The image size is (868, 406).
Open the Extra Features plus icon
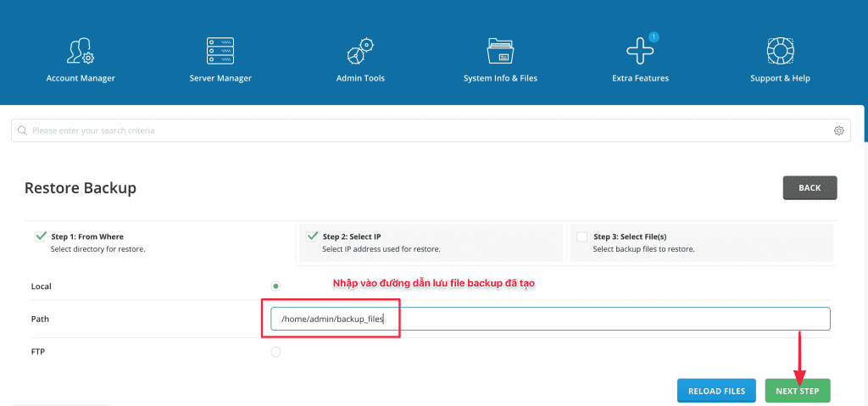(x=640, y=51)
